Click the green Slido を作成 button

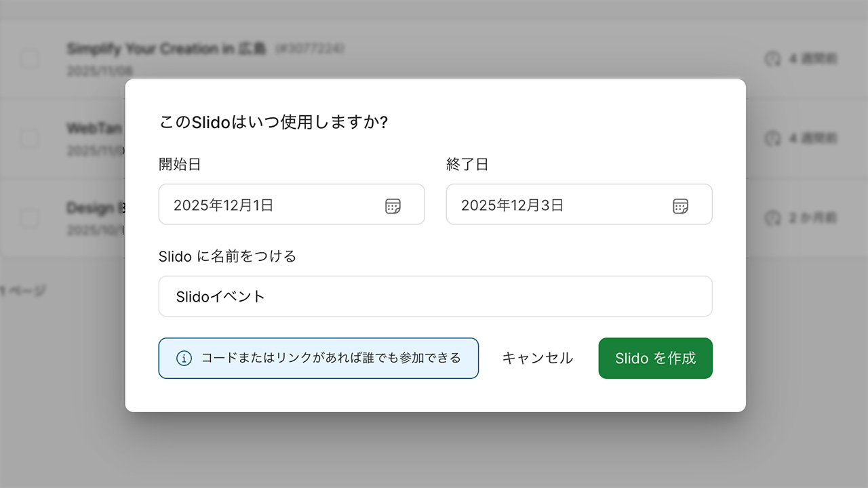coord(655,358)
